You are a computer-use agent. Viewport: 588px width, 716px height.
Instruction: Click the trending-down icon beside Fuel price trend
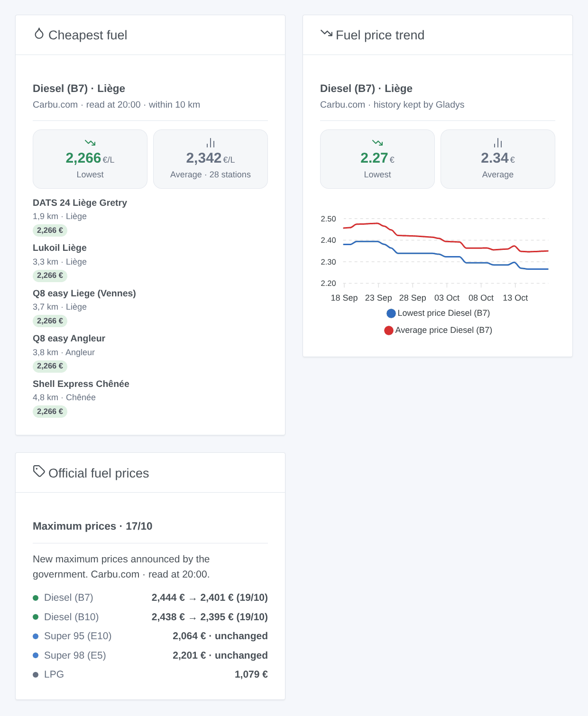(326, 33)
